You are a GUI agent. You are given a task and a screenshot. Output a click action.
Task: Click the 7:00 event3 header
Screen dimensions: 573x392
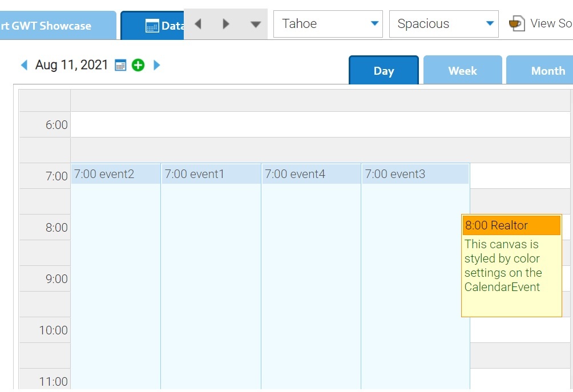[415, 174]
